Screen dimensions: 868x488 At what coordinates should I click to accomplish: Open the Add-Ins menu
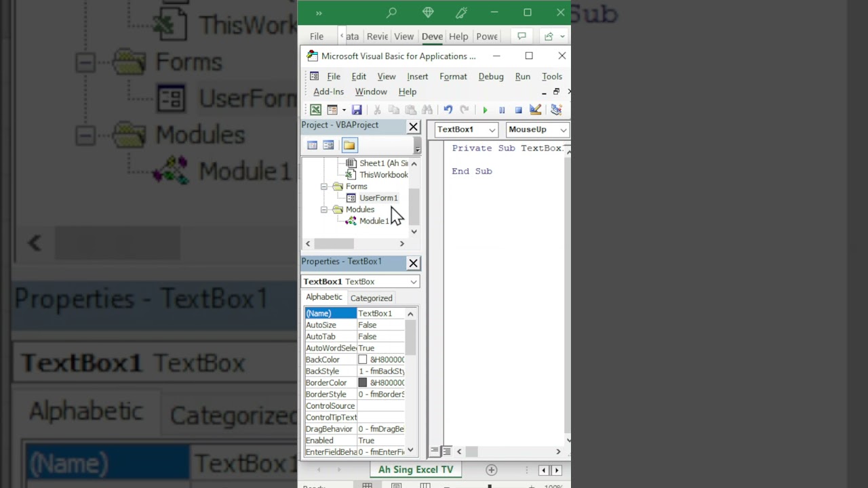point(329,91)
